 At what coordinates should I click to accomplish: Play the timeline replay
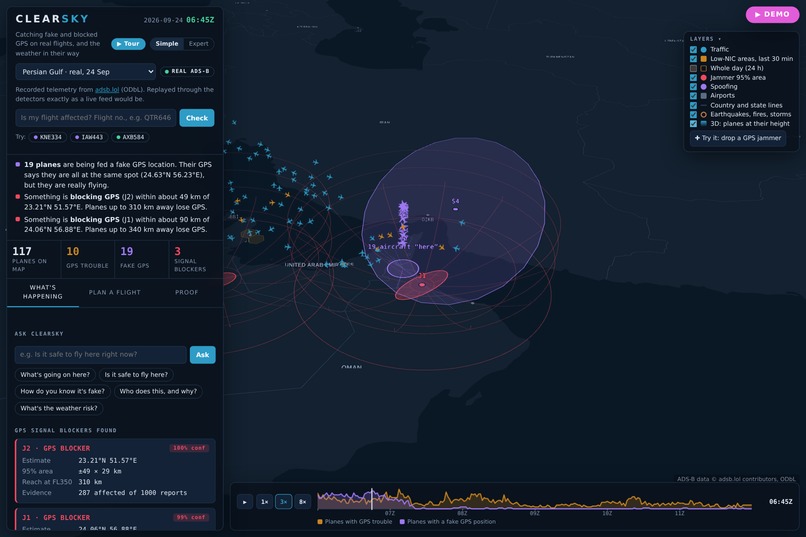coord(245,502)
